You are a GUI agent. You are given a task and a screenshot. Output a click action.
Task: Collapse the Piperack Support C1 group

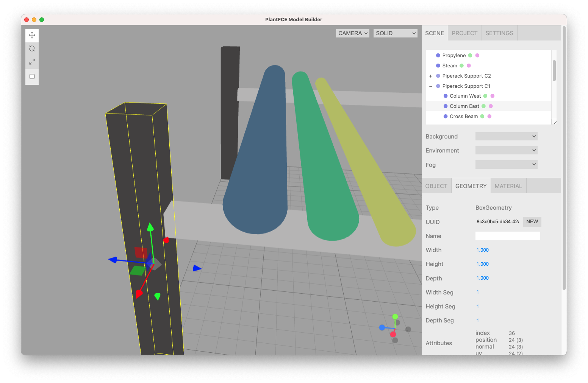[x=430, y=86]
